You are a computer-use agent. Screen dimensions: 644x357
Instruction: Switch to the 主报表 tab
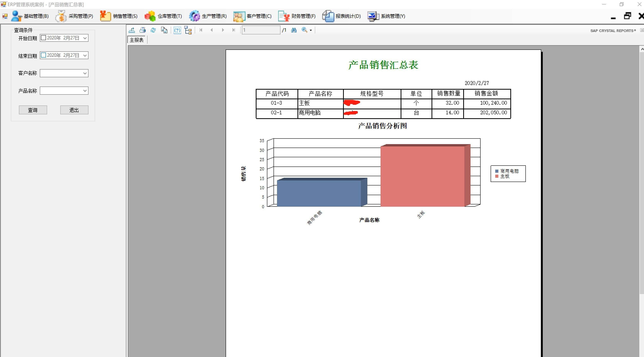[137, 40]
